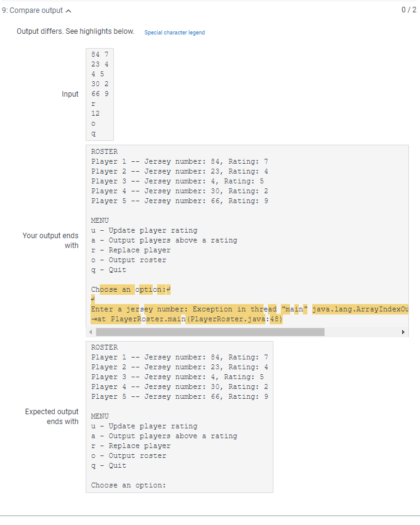Click the 'Expected output ends with' label
This screenshot has width=420, height=525.
pos(52,417)
